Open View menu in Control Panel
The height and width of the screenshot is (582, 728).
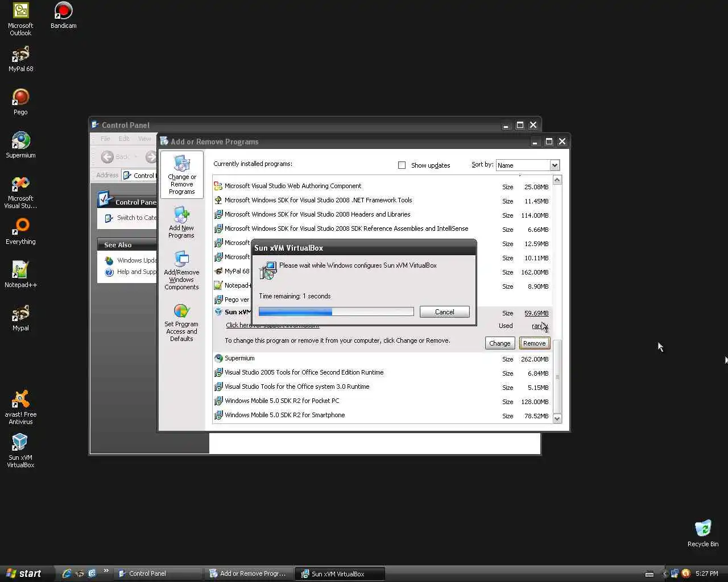(145, 139)
